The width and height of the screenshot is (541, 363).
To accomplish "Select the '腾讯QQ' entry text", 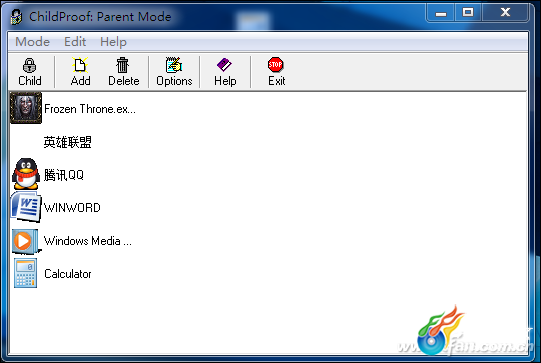I will tap(63, 175).
